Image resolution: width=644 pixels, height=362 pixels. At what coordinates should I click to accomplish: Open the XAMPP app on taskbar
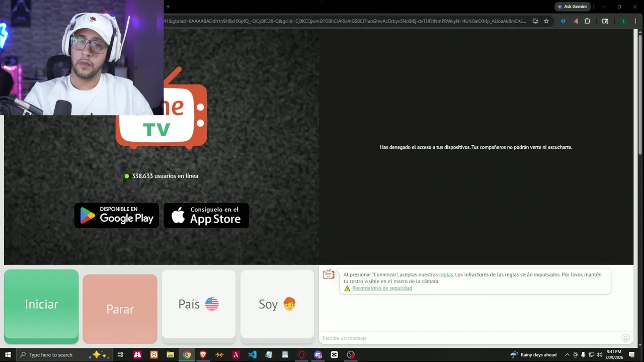pyautogui.click(x=154, y=354)
